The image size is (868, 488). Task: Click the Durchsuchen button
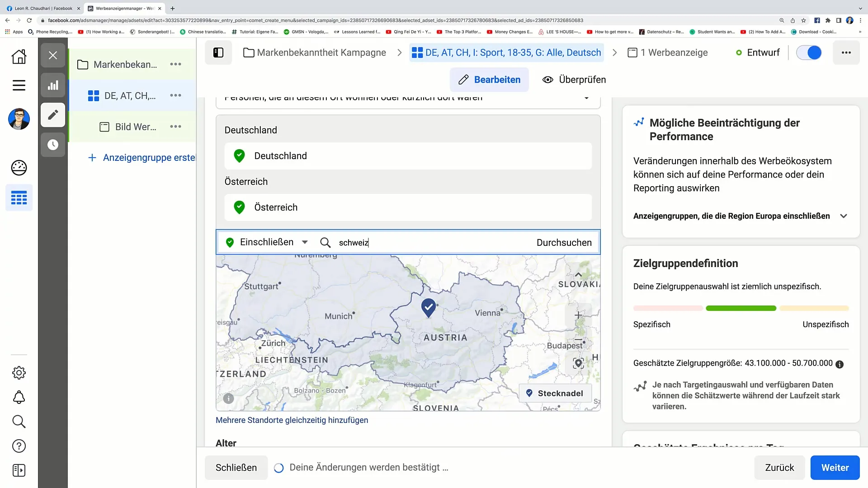coord(564,243)
